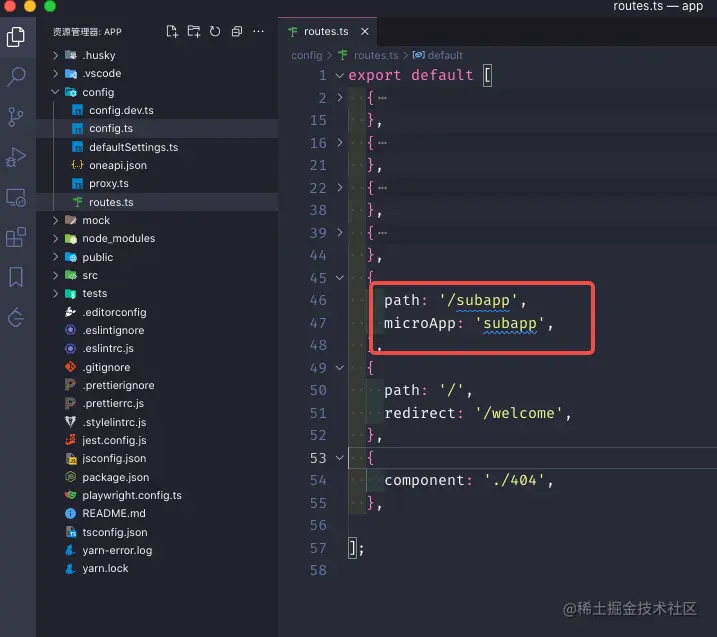This screenshot has height=637, width=717.
Task: Open the share/live view icon below Bookmarks
Action: coord(16,317)
